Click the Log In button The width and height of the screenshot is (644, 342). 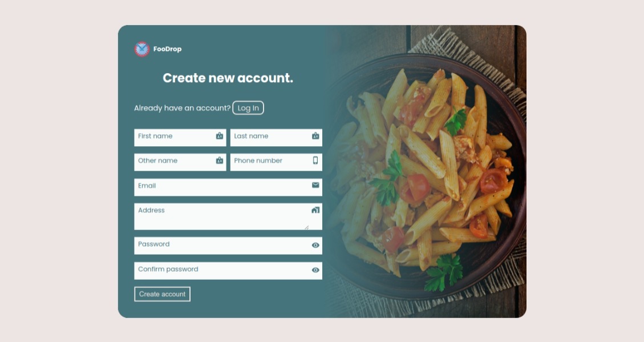coord(248,108)
